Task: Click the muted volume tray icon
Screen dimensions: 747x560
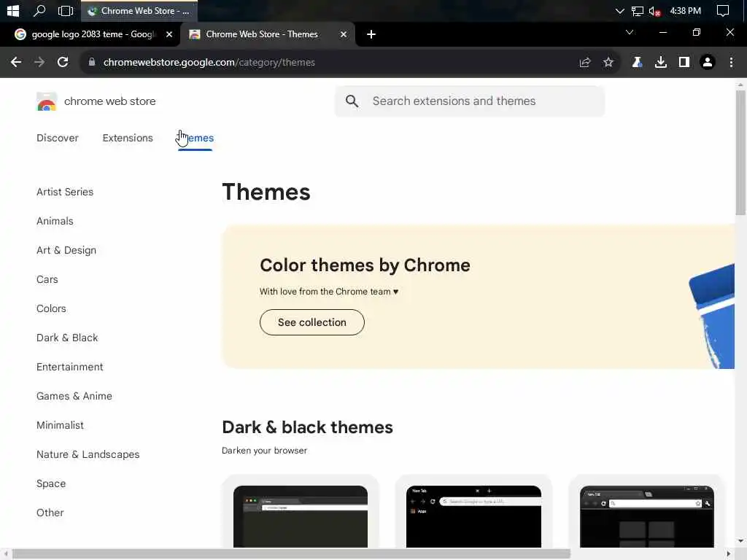Action: (654, 10)
